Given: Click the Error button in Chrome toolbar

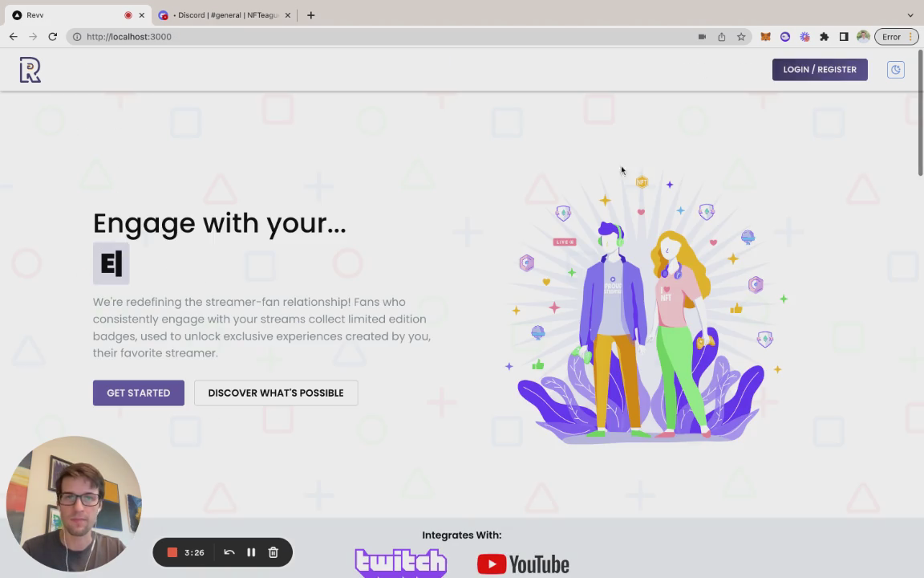Looking at the screenshot, I should coord(896,37).
